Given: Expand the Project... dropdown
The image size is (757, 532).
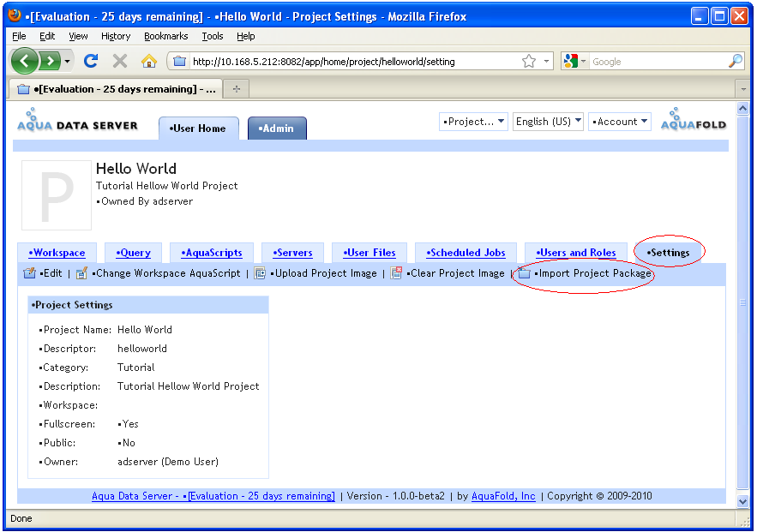Looking at the screenshot, I should [473, 122].
